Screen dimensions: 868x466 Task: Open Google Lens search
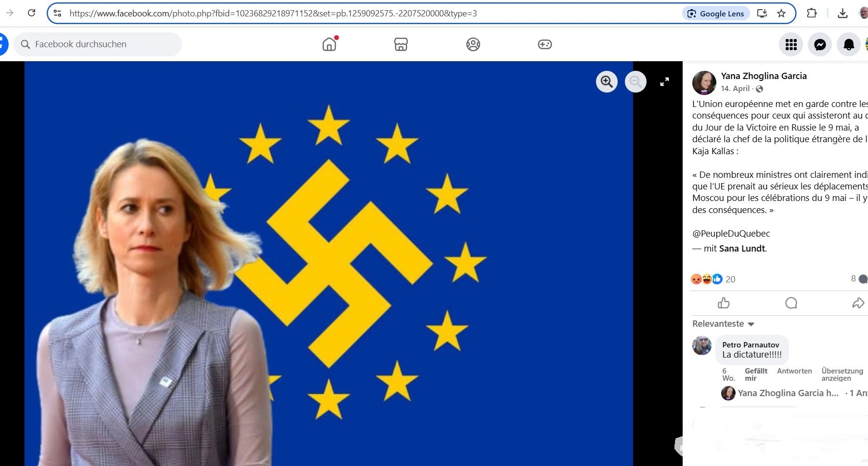point(716,13)
